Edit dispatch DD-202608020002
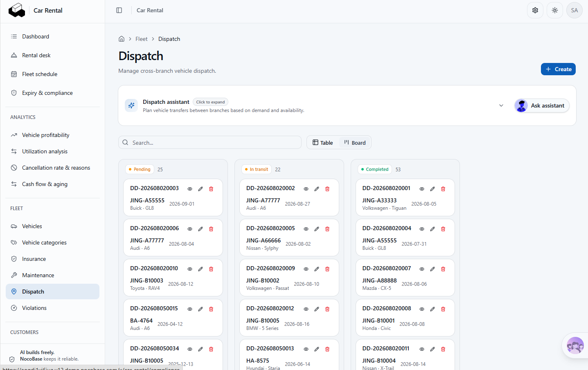 pos(317,189)
